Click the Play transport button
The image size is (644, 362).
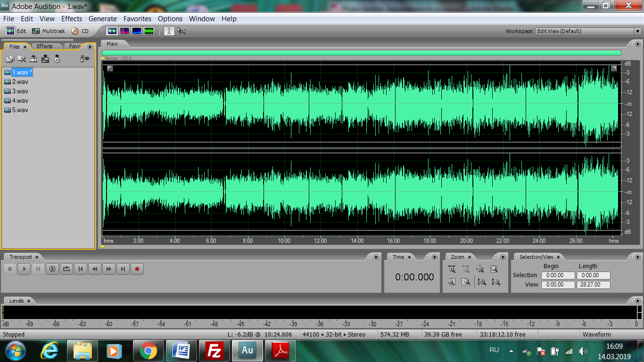tap(24, 269)
